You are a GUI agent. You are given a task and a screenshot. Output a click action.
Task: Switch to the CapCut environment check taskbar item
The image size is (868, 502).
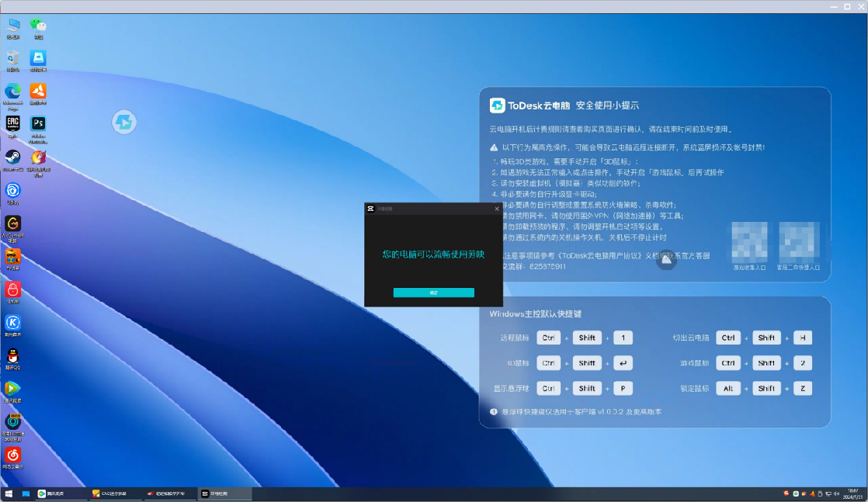coord(224,493)
